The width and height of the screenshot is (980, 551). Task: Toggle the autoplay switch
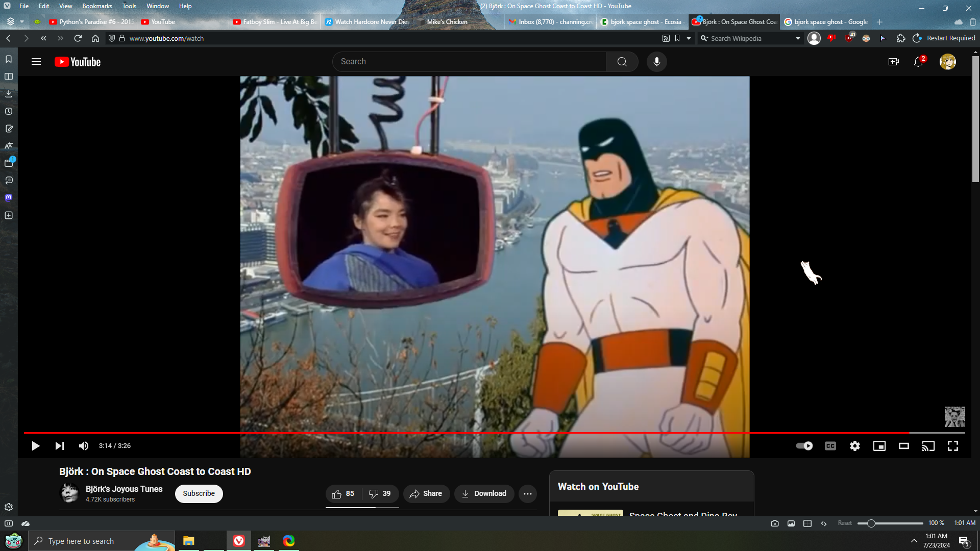point(804,446)
